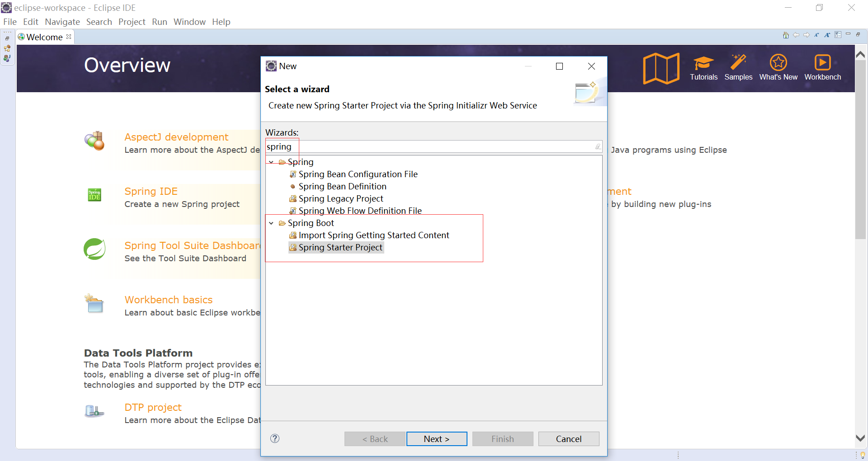
Task: Close the New wizard dialog
Action: click(591, 66)
